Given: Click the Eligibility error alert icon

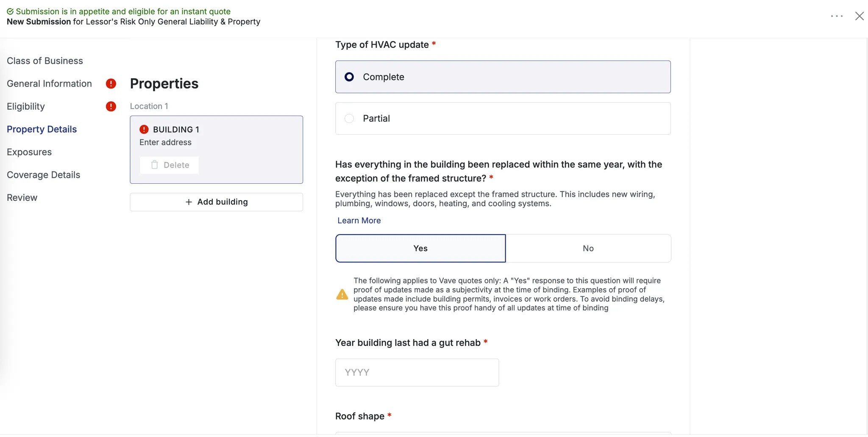Looking at the screenshot, I should (x=111, y=106).
